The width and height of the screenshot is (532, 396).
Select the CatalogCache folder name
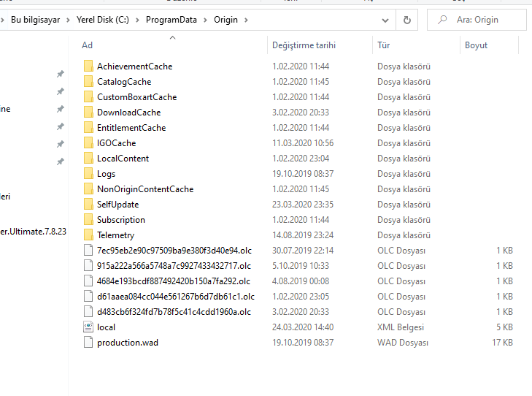[x=124, y=82]
